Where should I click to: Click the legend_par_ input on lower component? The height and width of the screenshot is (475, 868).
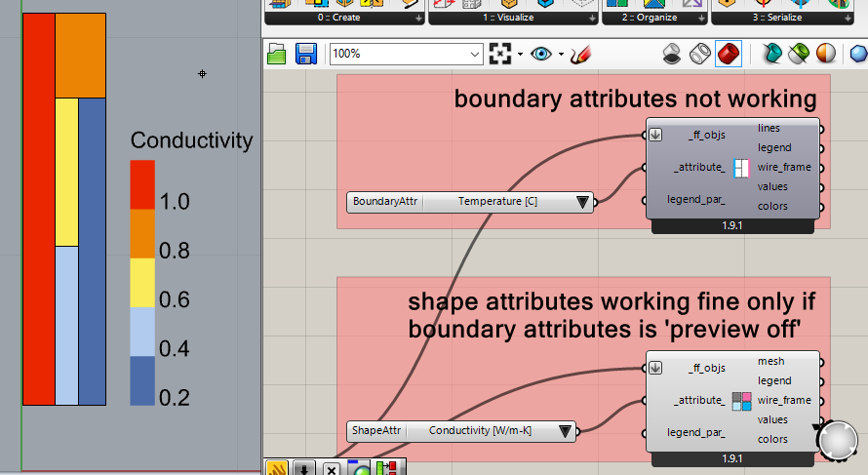695,432
